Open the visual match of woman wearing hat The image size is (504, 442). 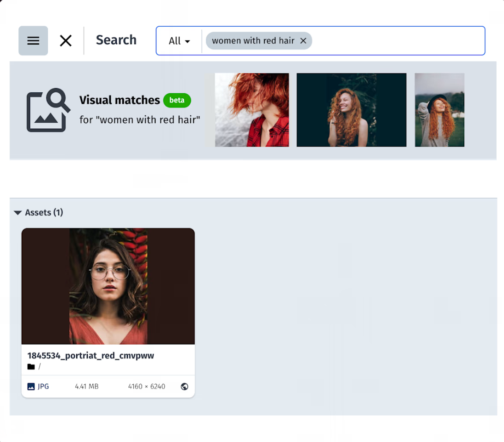pos(439,110)
